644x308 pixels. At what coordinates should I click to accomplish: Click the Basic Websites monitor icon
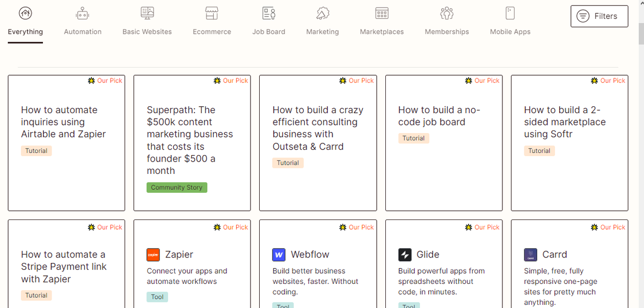click(x=147, y=13)
